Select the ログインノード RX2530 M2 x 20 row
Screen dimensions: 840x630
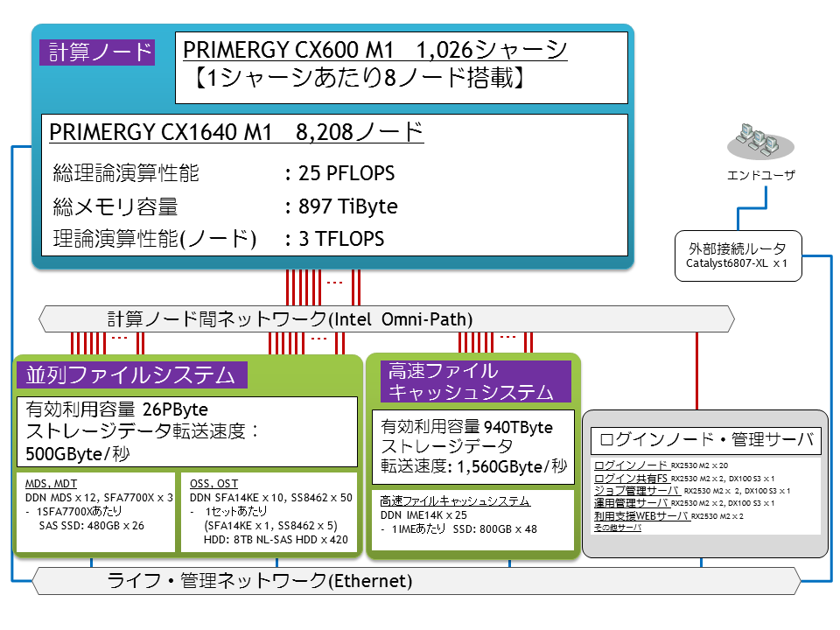[x=661, y=465]
